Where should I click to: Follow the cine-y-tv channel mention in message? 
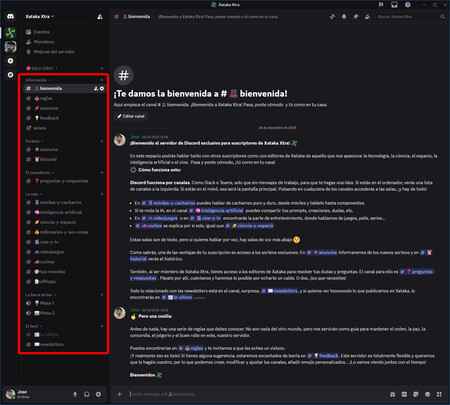(x=206, y=218)
